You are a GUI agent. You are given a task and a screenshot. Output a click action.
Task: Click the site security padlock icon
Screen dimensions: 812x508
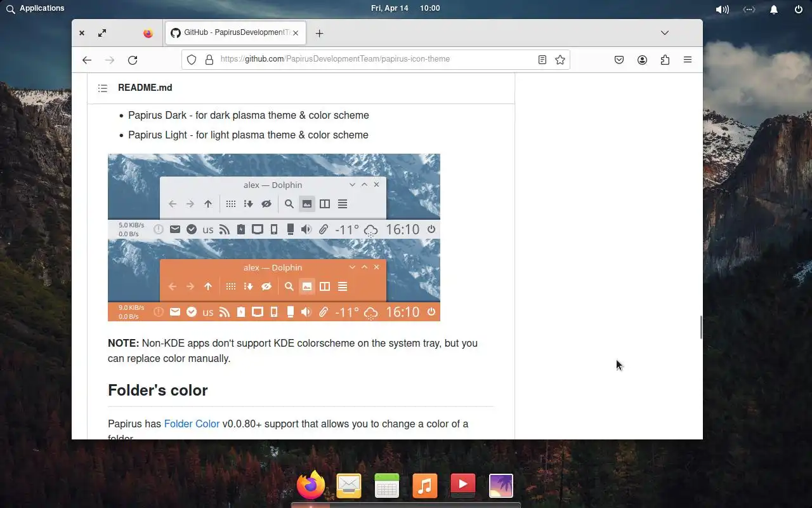[209, 60]
